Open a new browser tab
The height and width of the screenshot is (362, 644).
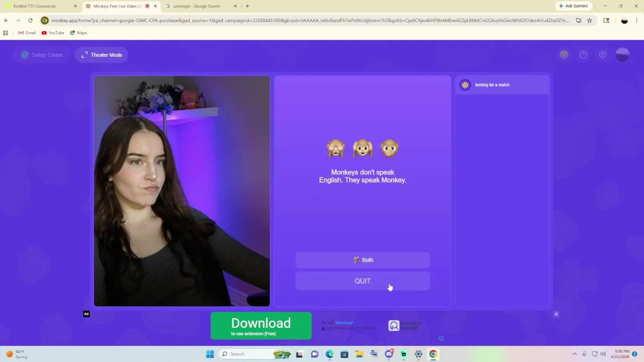[x=247, y=6]
